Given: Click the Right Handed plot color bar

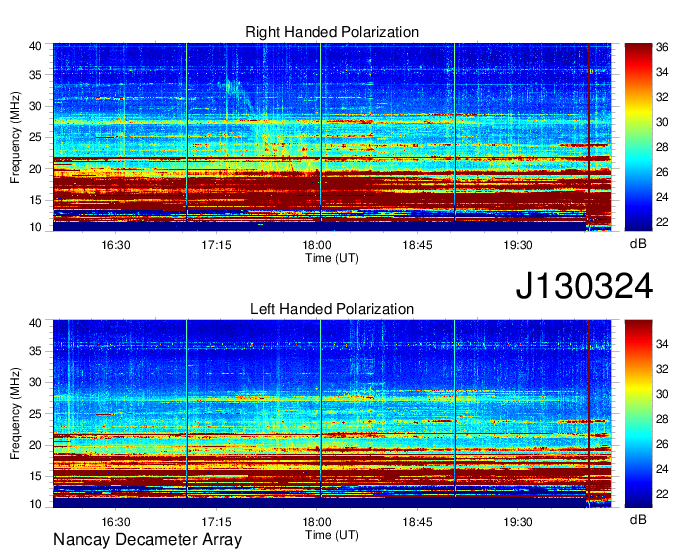Looking at the screenshot, I should [x=638, y=137].
